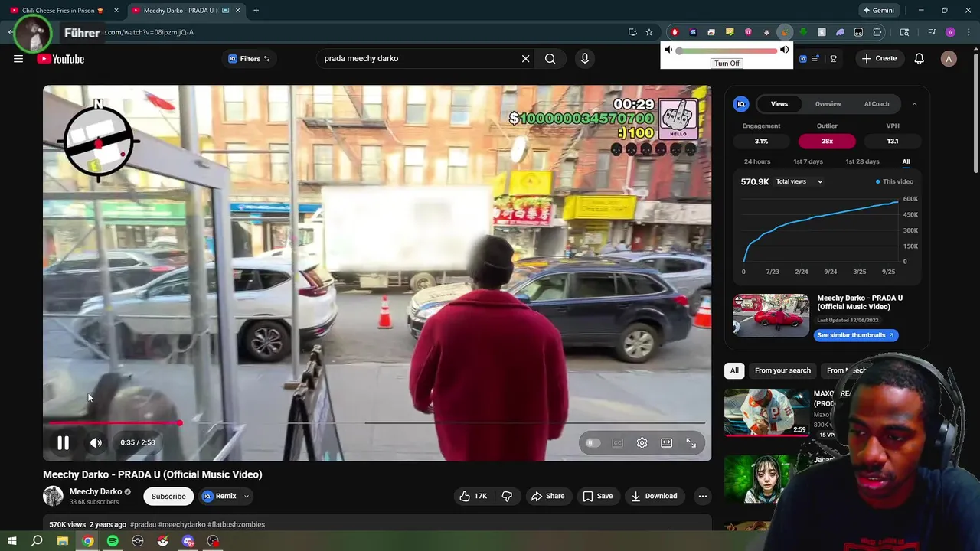Click the trophy icon in the YouTube header

(x=833, y=58)
